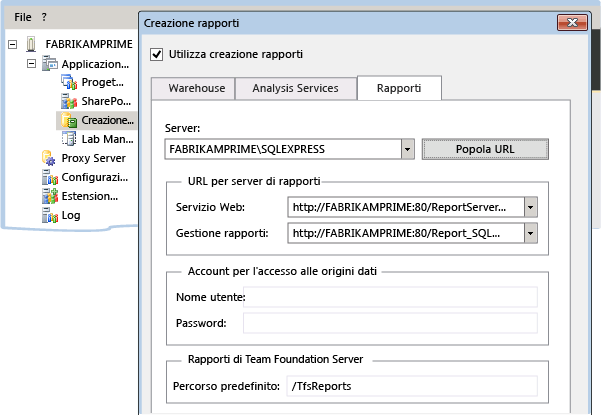Screen dimensions: 601x415
Task: Click the Lab Management node icon
Action: click(69, 139)
